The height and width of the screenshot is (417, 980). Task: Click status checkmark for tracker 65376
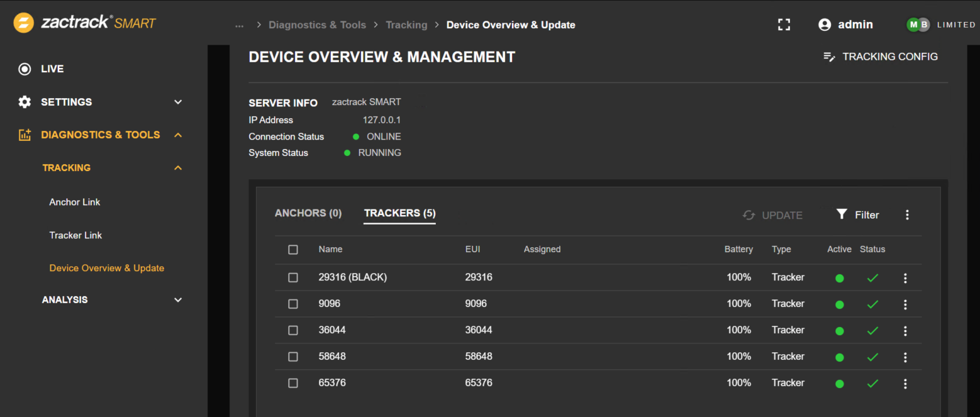pyautogui.click(x=872, y=384)
